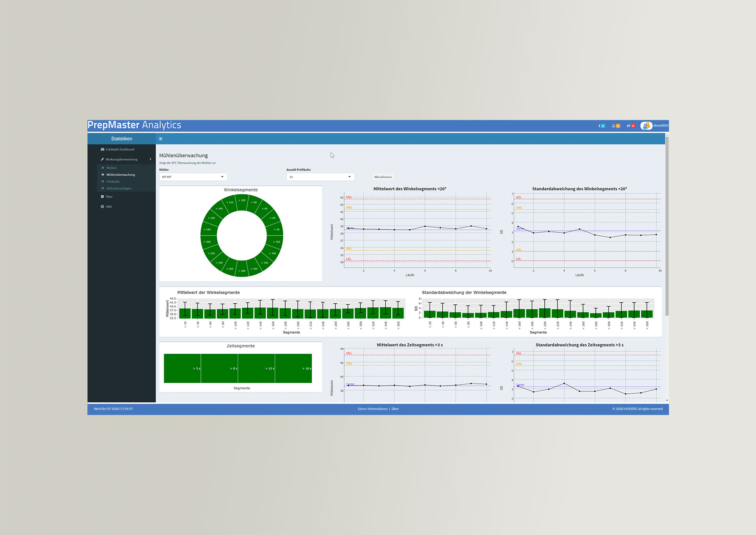Click the scrollbar up arrow

tap(667, 135)
